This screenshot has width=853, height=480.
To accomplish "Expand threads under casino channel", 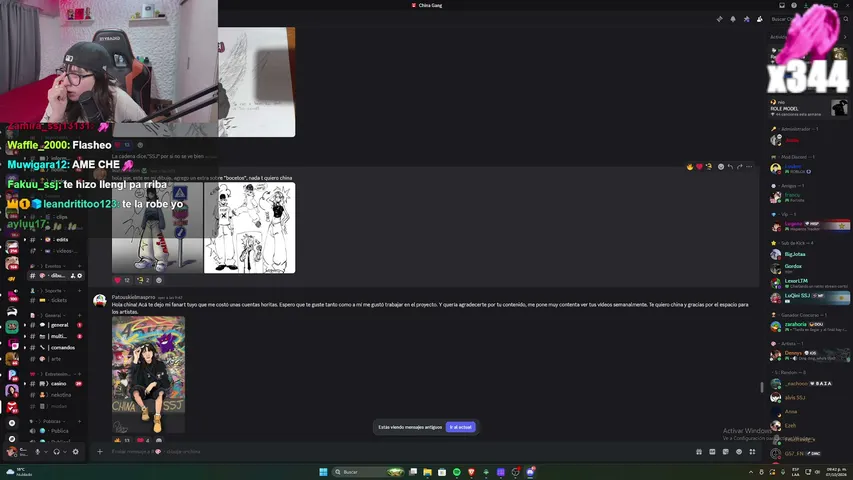I will tap(24, 384).
